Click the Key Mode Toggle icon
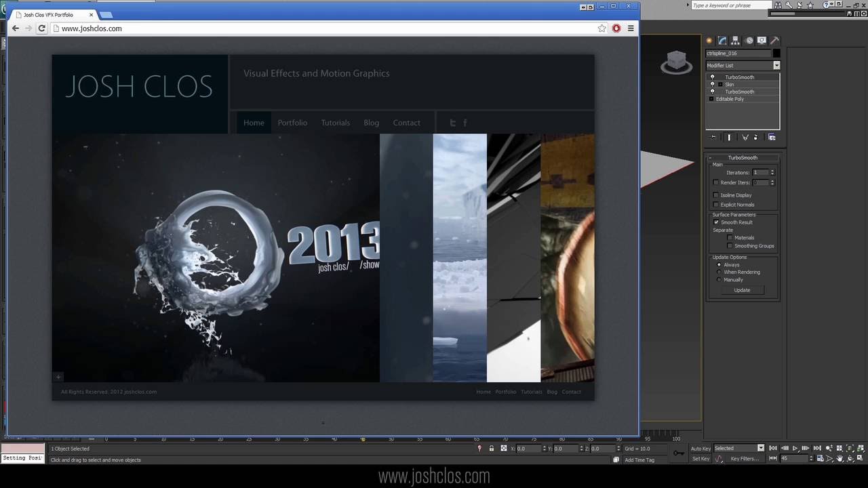This screenshot has height=488, width=868. 773,458
